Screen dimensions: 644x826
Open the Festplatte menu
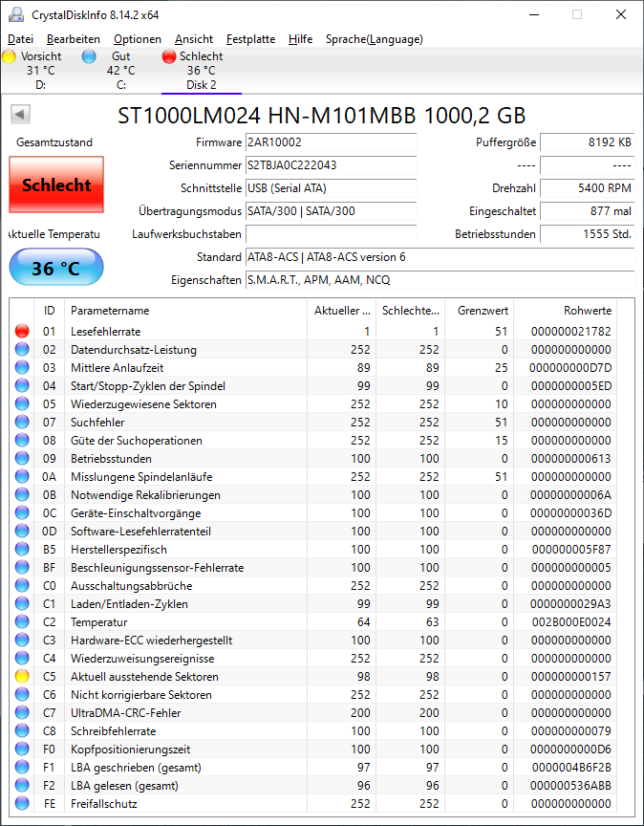[250, 39]
